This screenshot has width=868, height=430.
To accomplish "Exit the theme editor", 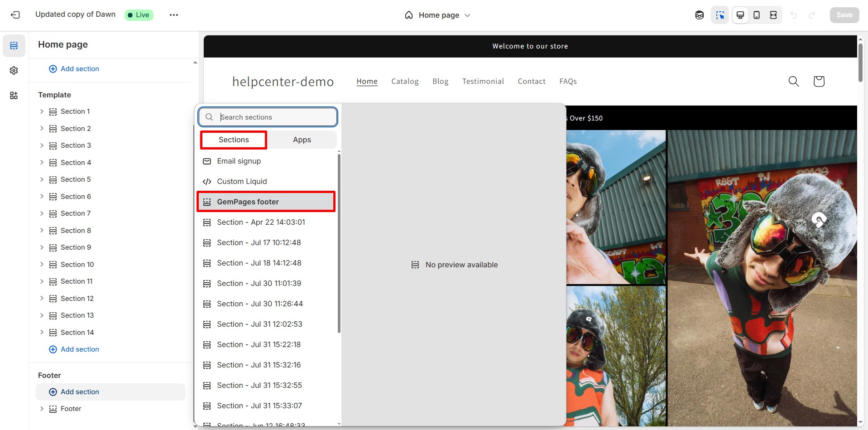I will 15,14.
